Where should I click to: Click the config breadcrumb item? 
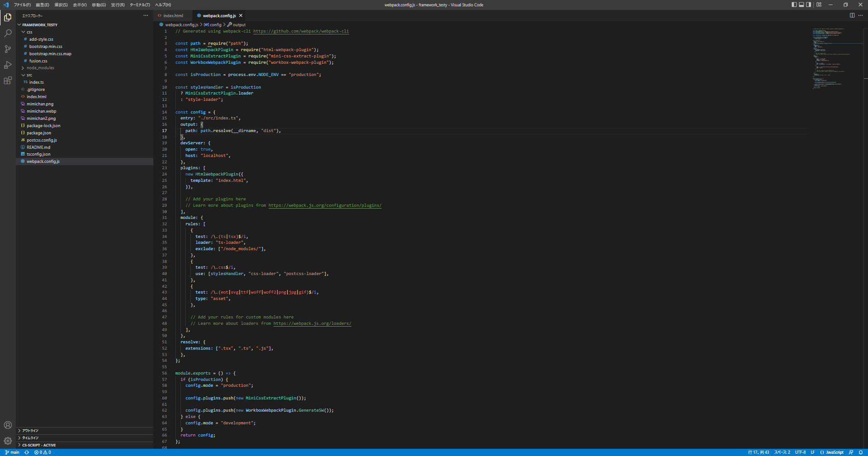click(213, 25)
